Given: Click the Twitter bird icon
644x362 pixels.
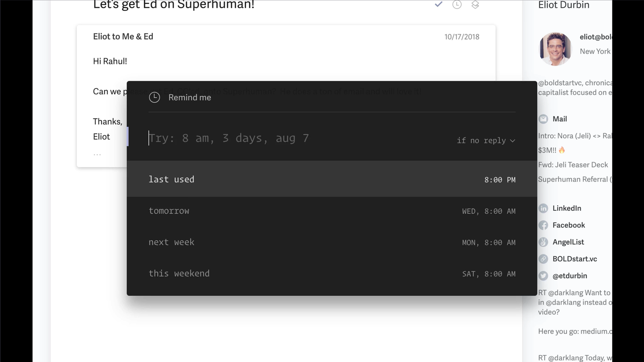Looking at the screenshot, I should point(543,276).
